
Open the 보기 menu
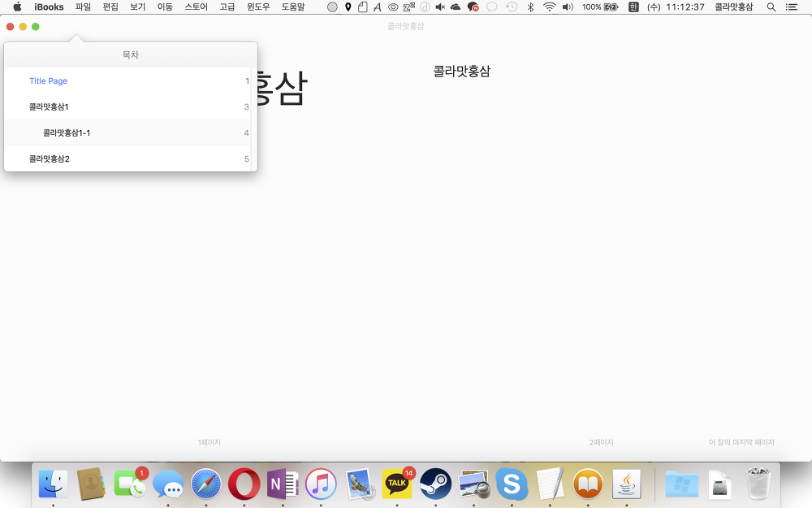tap(137, 7)
